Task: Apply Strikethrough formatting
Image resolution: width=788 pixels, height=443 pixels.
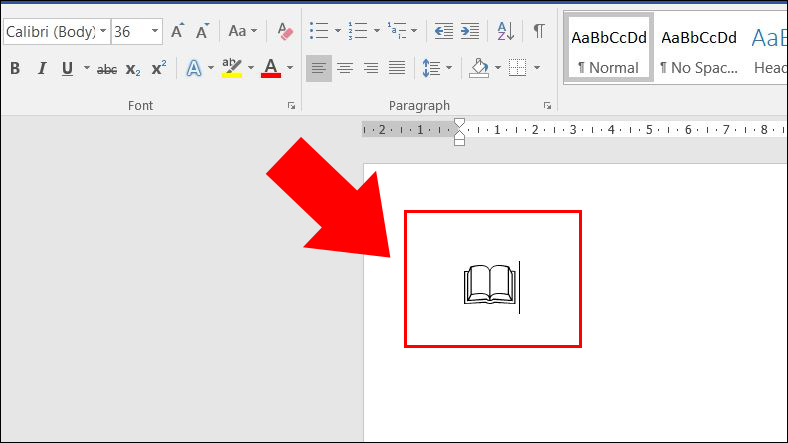Action: (x=107, y=69)
